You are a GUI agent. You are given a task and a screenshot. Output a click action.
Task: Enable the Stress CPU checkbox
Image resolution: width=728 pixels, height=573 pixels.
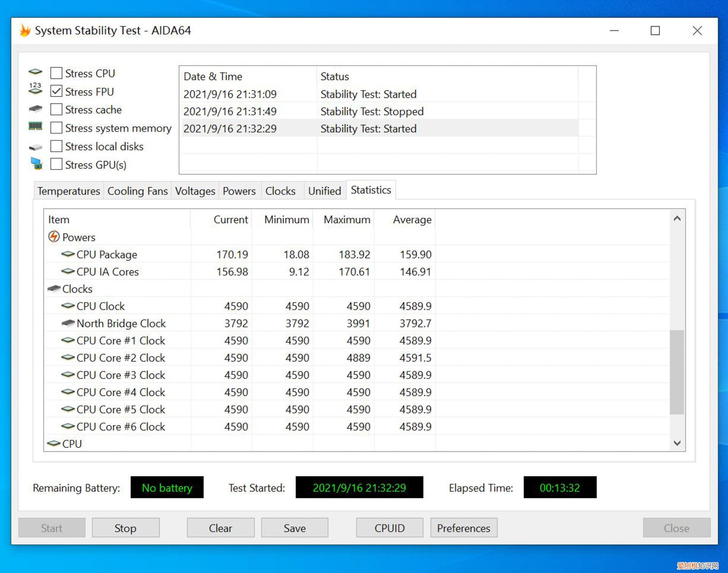click(56, 73)
